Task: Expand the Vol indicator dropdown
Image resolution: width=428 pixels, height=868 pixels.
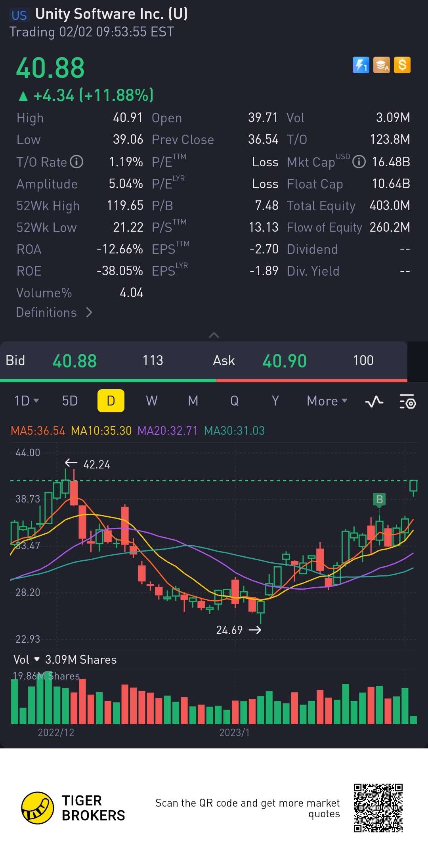Action: pyautogui.click(x=26, y=659)
